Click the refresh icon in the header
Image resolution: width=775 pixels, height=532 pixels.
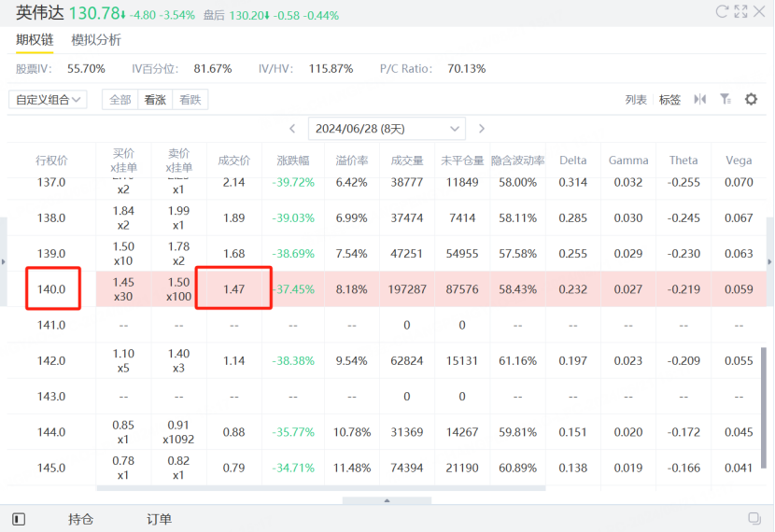(722, 11)
